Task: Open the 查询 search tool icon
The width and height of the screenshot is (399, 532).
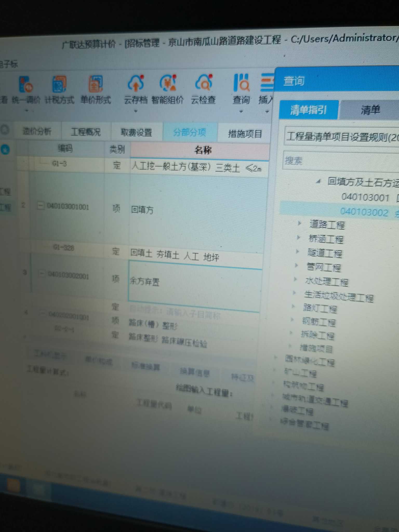Action: pos(241,83)
